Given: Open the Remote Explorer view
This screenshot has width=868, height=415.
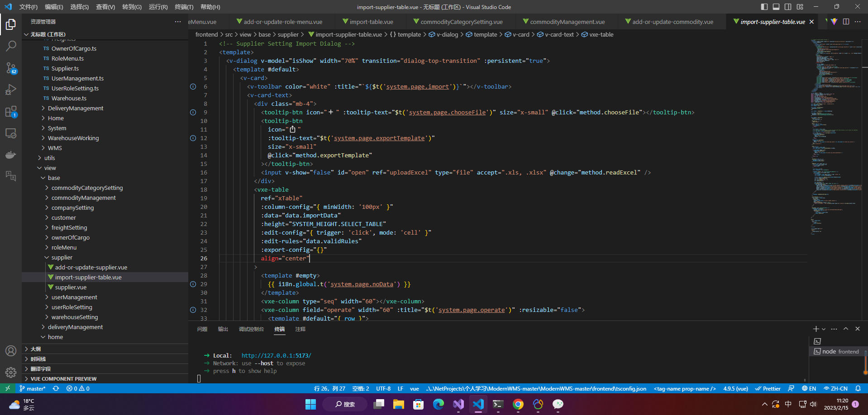Looking at the screenshot, I should click(11, 133).
